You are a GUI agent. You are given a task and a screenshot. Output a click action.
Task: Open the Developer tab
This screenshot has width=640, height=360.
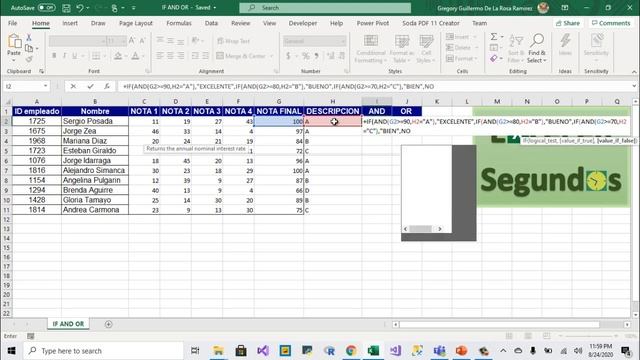[302, 23]
